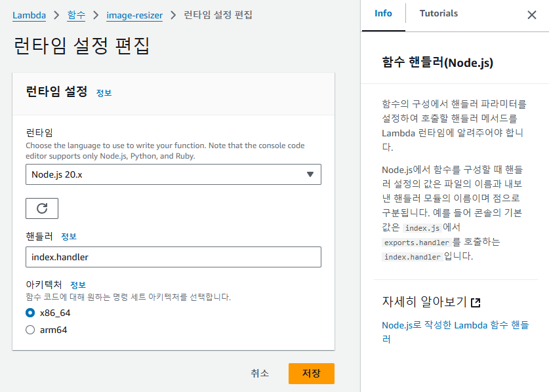
Task: Select the x86_64 architecture radio button
Action: click(x=30, y=313)
